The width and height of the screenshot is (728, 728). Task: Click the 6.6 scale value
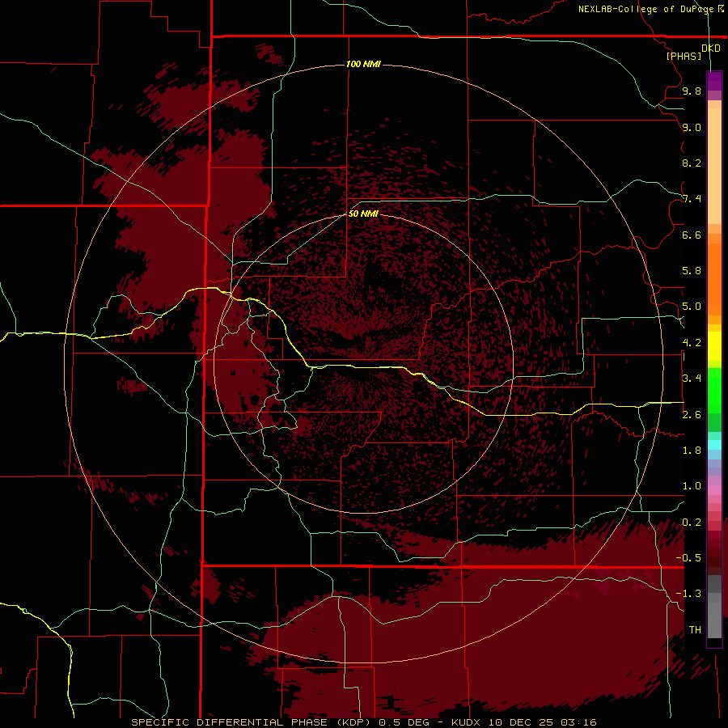pyautogui.click(x=692, y=235)
